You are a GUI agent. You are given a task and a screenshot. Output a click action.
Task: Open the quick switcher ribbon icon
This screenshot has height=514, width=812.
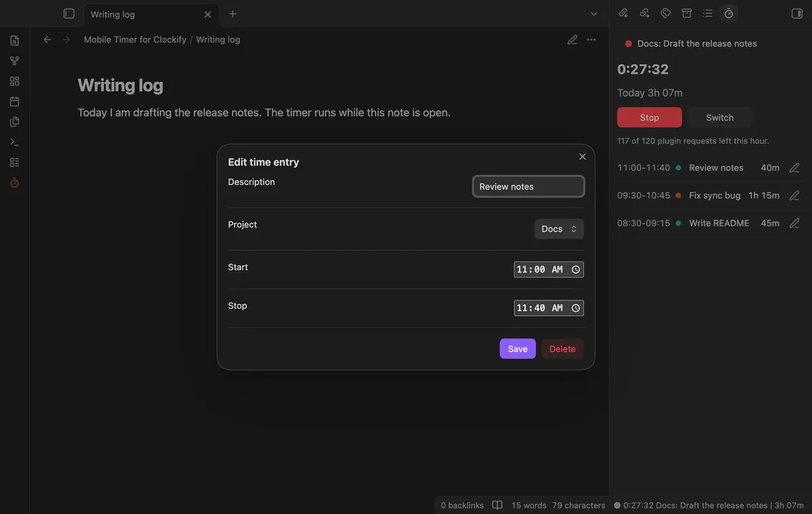(14, 41)
